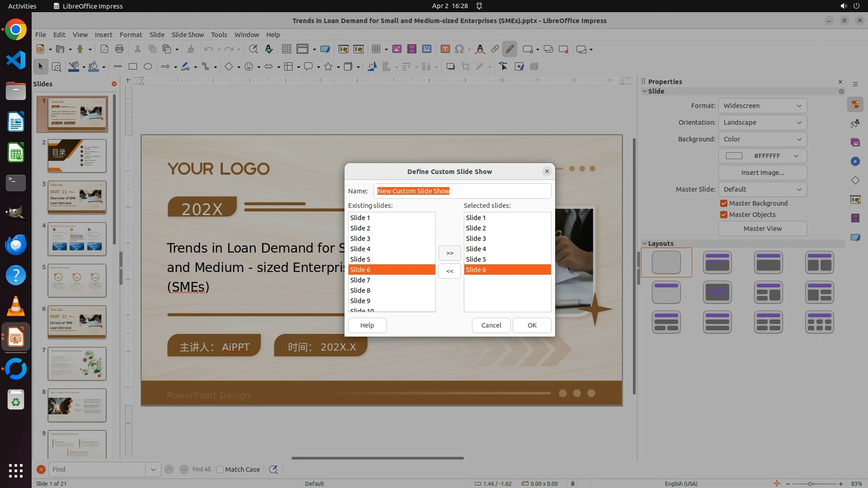The width and height of the screenshot is (868, 488).
Task: Click the Print icon in toolbar
Action: pos(119,49)
